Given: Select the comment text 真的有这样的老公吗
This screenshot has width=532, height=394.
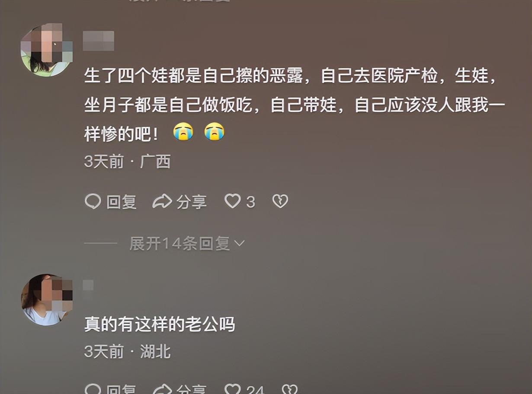Looking at the screenshot, I should (160, 324).
